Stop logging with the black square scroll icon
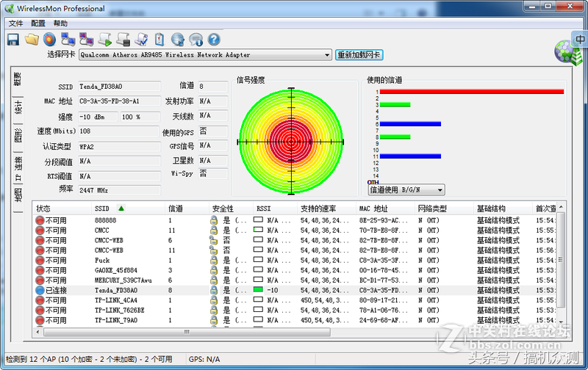Viewport: 588px width, 370px height. click(x=123, y=40)
